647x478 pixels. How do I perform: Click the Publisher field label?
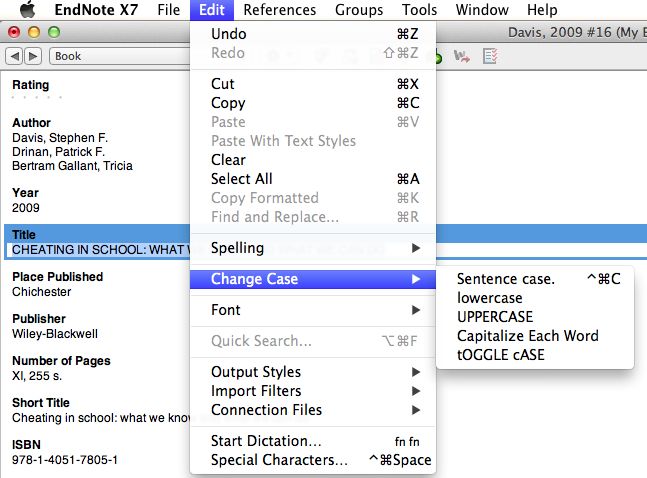(39, 319)
